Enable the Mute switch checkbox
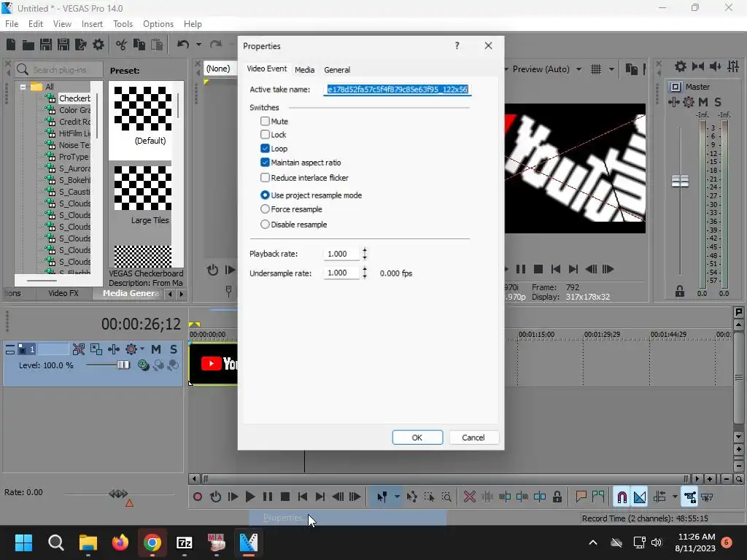The width and height of the screenshot is (747, 560). [265, 121]
